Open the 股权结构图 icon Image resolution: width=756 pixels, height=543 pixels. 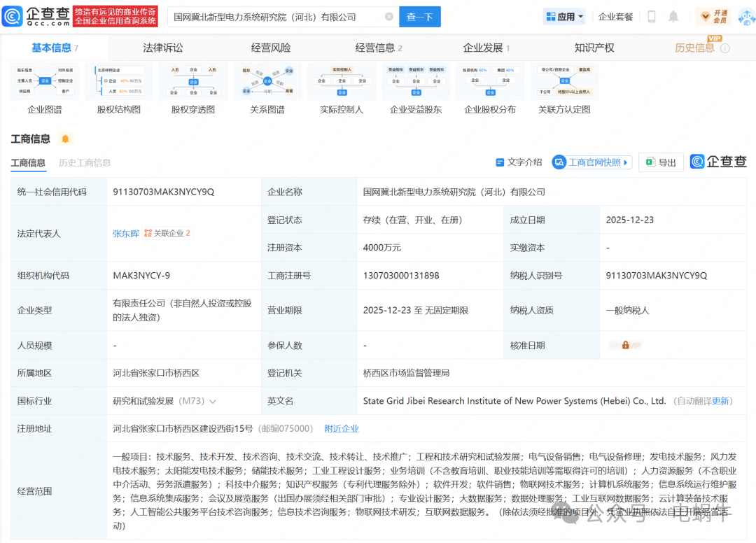(x=118, y=80)
